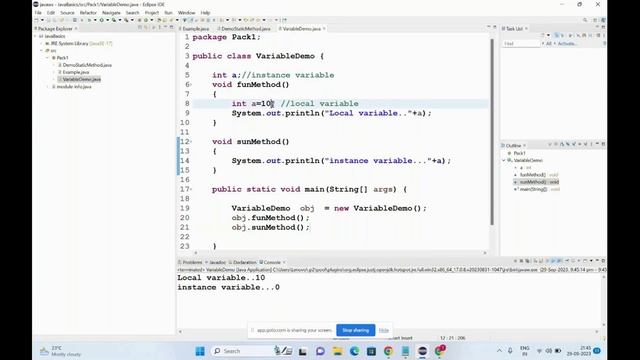Maximize the editor area

click(495, 27)
